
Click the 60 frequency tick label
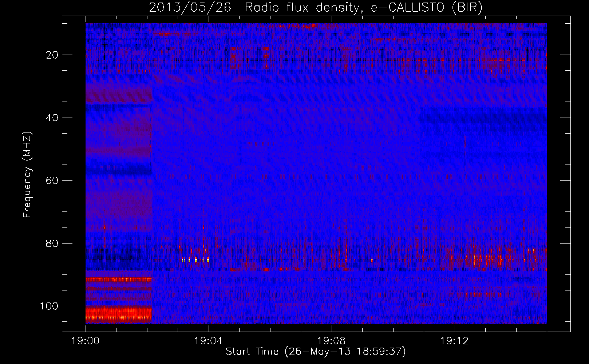(52, 181)
